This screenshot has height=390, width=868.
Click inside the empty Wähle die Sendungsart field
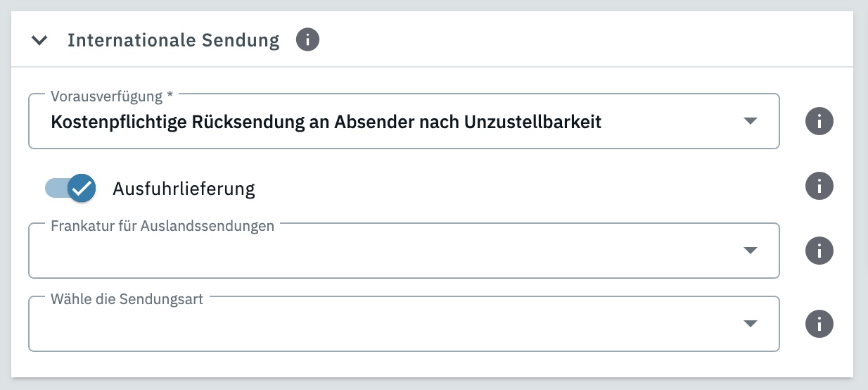point(380,327)
